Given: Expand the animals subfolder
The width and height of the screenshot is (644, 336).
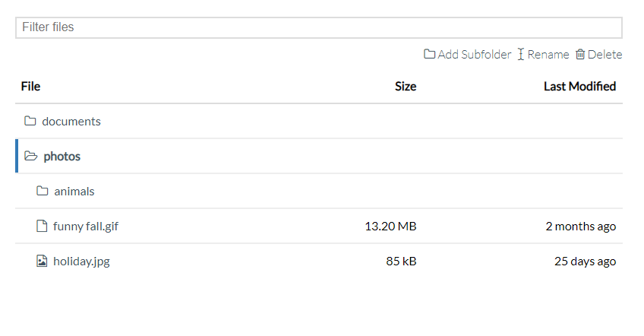Looking at the screenshot, I should [x=74, y=192].
